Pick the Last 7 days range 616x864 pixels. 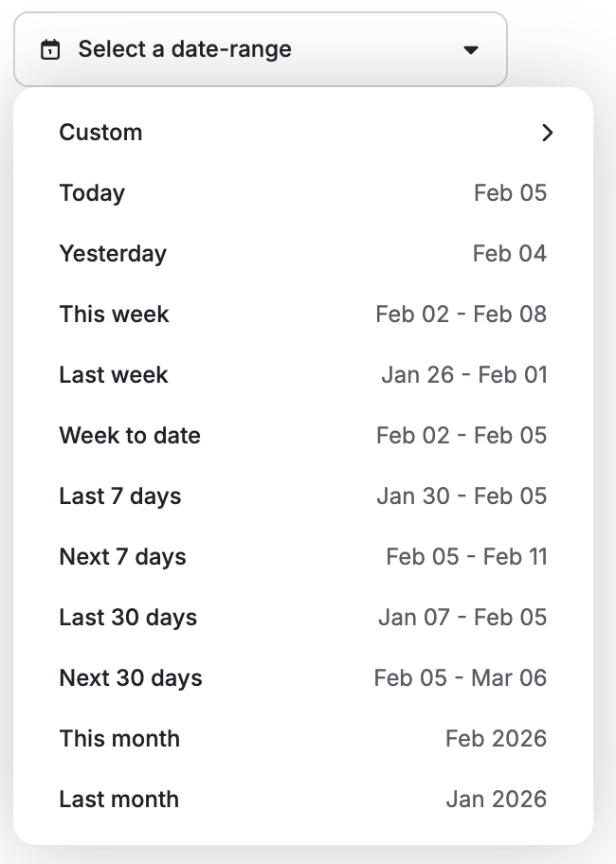(120, 496)
